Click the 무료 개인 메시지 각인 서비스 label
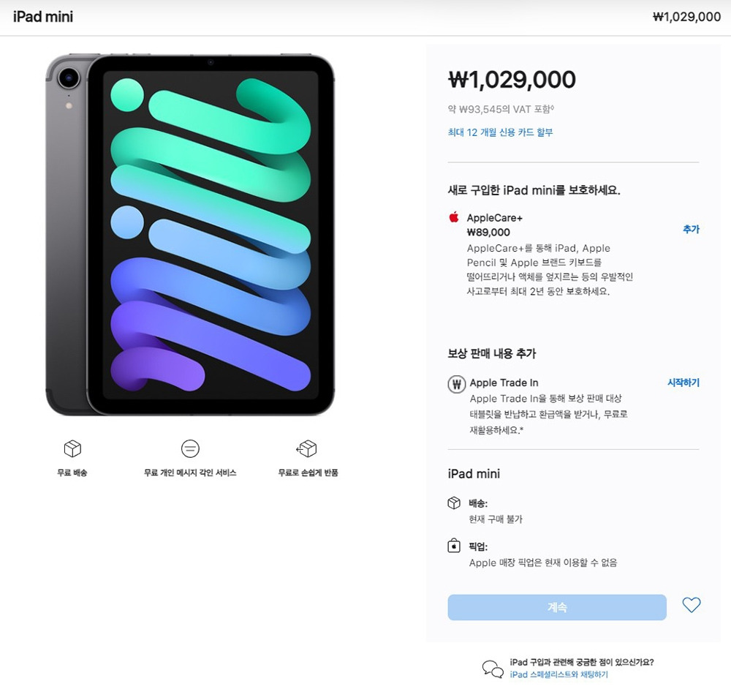Screen dimensions: 731x700 (190, 473)
